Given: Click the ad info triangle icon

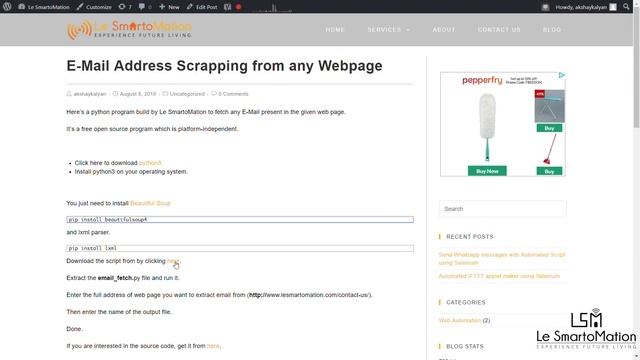Looking at the screenshot, I should [561, 76].
